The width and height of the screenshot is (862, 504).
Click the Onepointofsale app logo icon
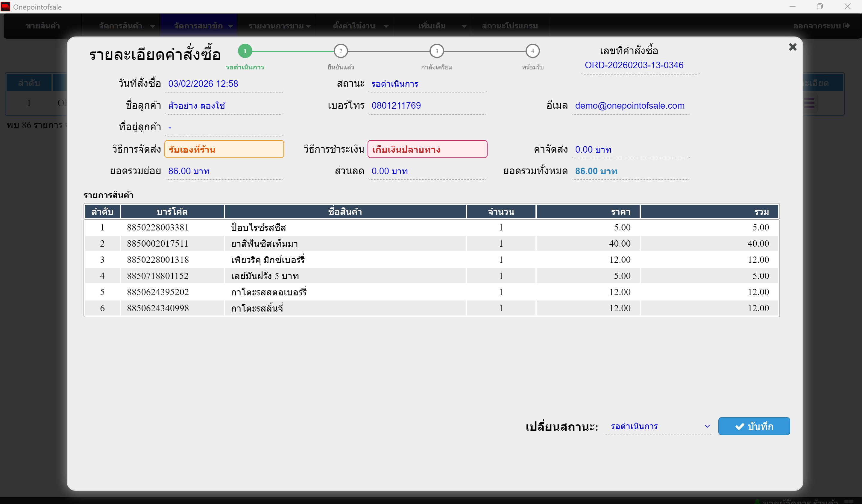(5, 7)
